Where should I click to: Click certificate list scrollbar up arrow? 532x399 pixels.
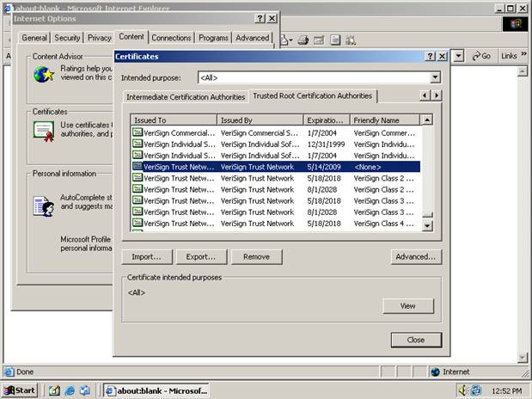(427, 120)
